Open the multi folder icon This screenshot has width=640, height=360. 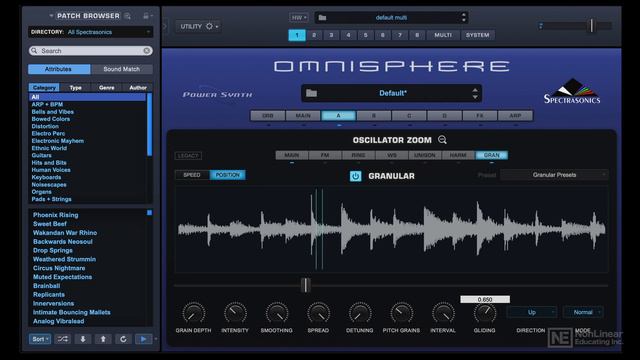pyautogui.click(x=322, y=18)
